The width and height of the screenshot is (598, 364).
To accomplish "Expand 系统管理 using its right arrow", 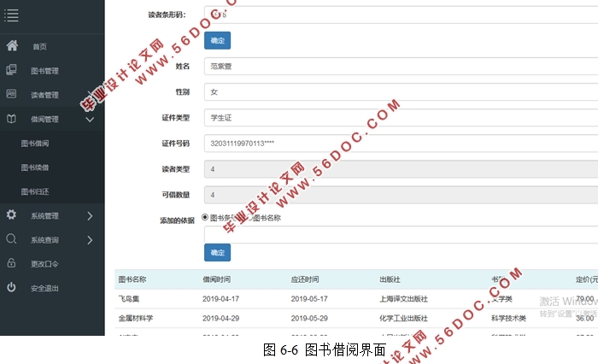I will coord(90,216).
